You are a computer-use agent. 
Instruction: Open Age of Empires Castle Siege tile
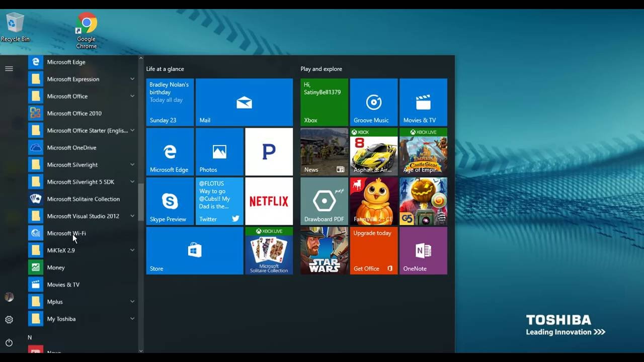pyautogui.click(x=423, y=151)
